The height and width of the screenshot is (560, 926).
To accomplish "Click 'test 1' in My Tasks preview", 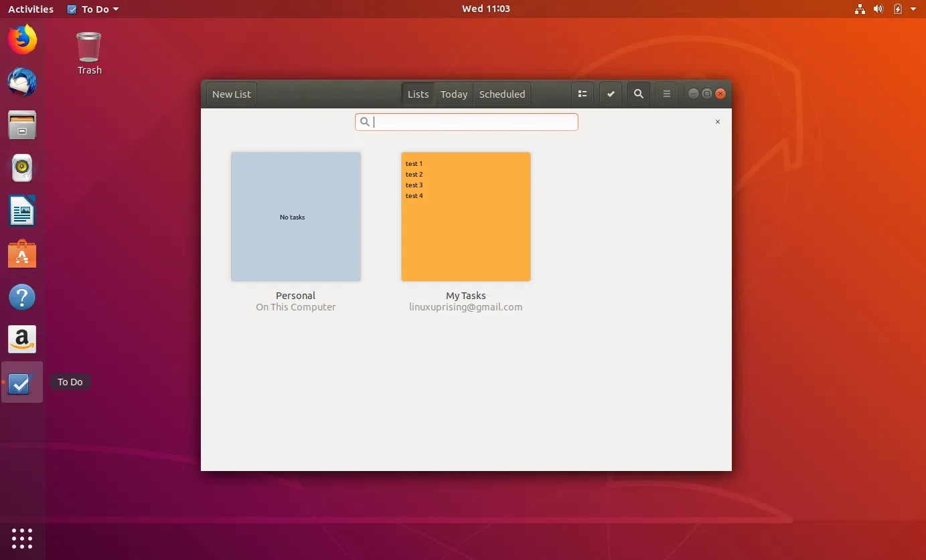I will (414, 164).
